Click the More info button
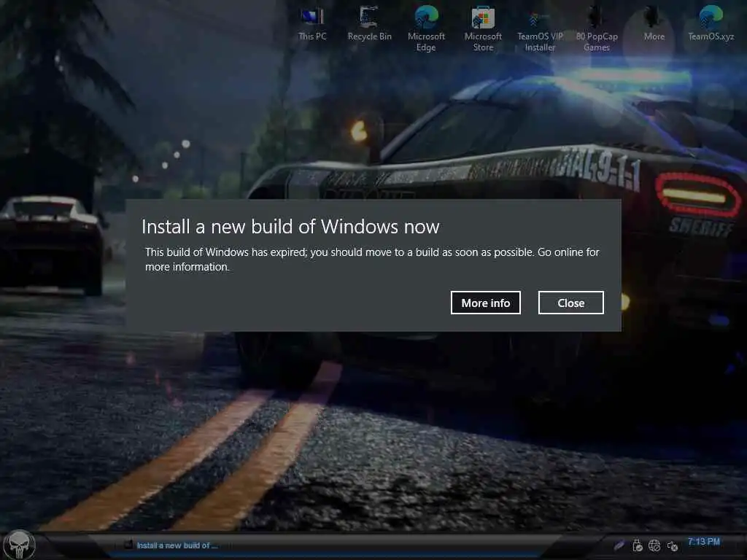This screenshot has width=747, height=560. (x=485, y=303)
